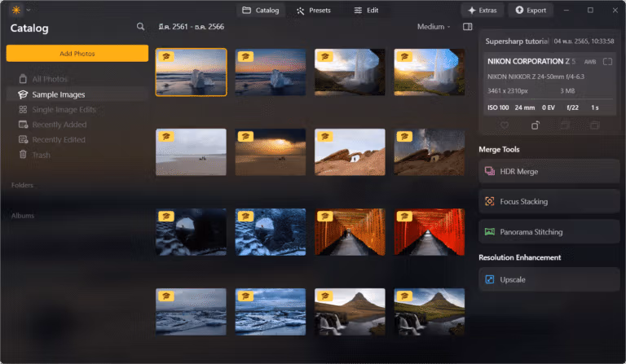The image size is (626, 364).
Task: Select the vivid red torii gates thumbnail
Action: point(430,232)
